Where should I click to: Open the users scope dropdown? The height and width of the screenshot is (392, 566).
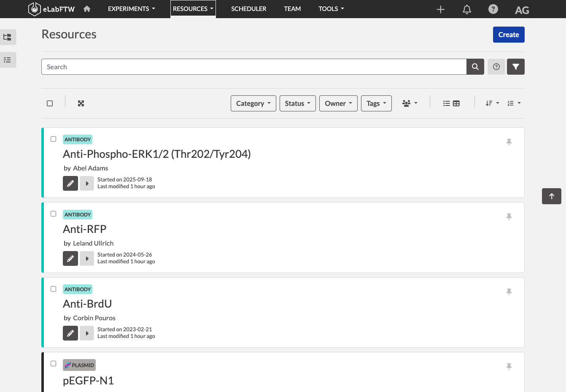tap(410, 103)
